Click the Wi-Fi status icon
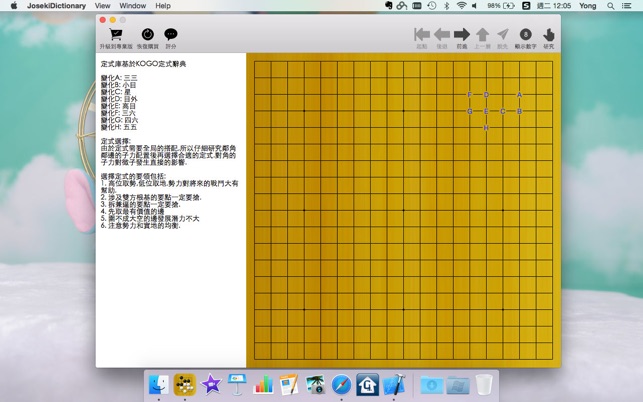The height and width of the screenshot is (402, 643). [x=461, y=6]
